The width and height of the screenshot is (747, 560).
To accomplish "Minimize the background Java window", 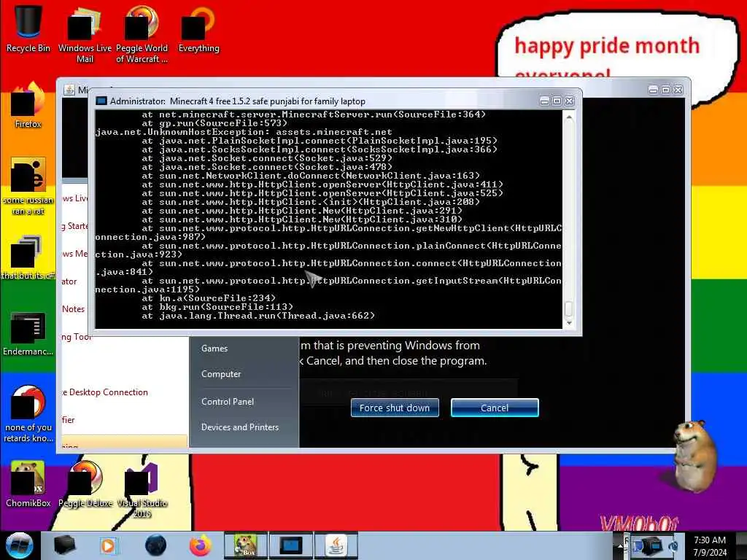I will [x=653, y=90].
